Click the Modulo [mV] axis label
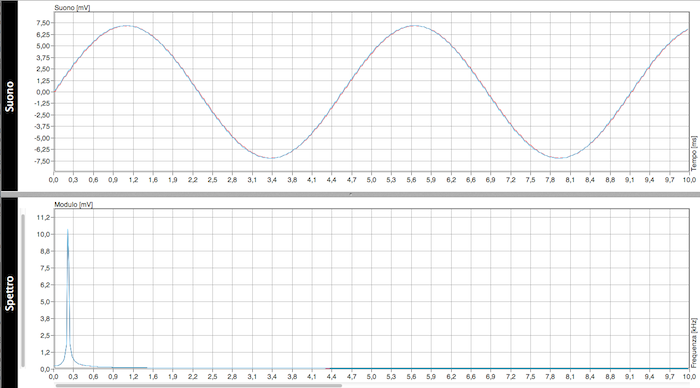 coord(73,204)
